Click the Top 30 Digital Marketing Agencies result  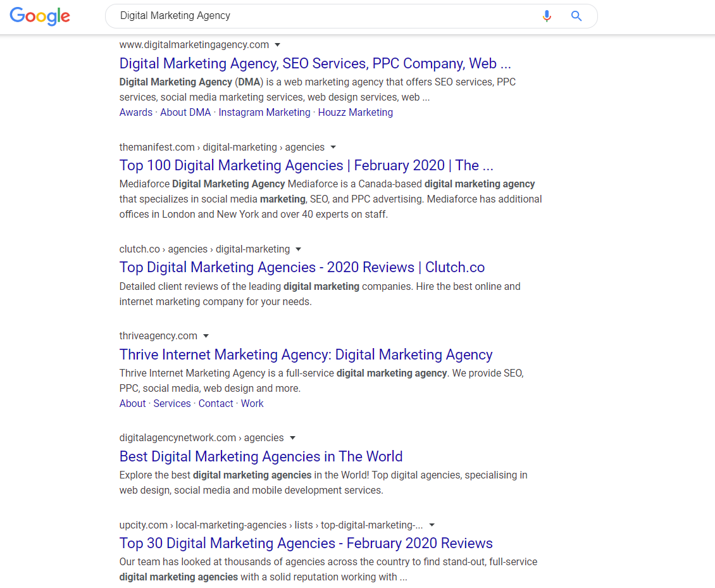click(306, 543)
